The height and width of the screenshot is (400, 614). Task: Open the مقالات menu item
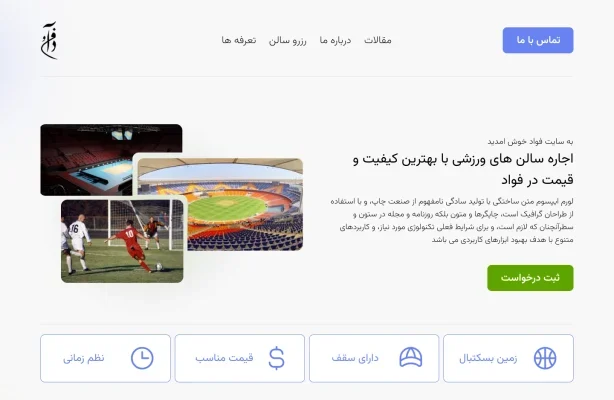[x=378, y=40]
